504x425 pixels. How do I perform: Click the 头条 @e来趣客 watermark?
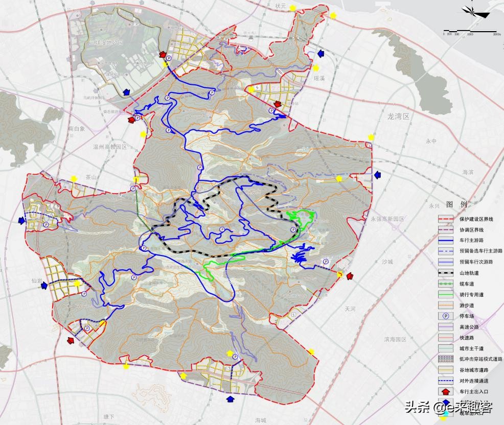(449, 407)
